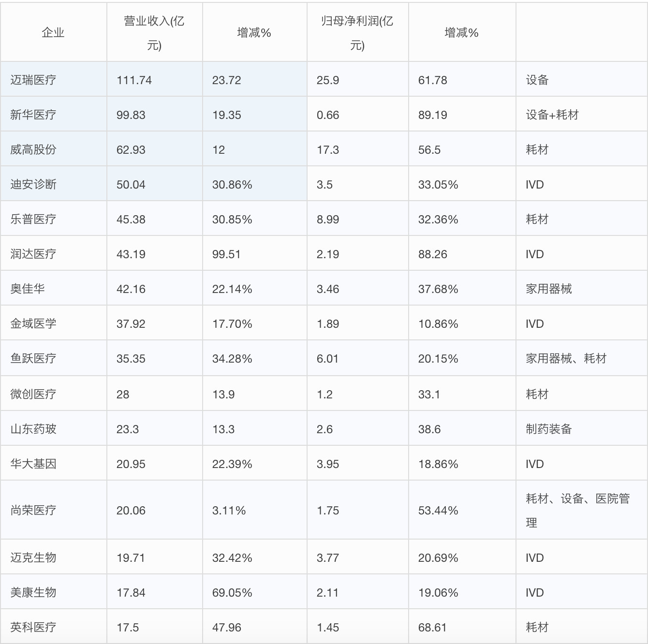Click the 61.78 profit growth cell
Viewport: 648px width, 644px height.
[x=462, y=79]
